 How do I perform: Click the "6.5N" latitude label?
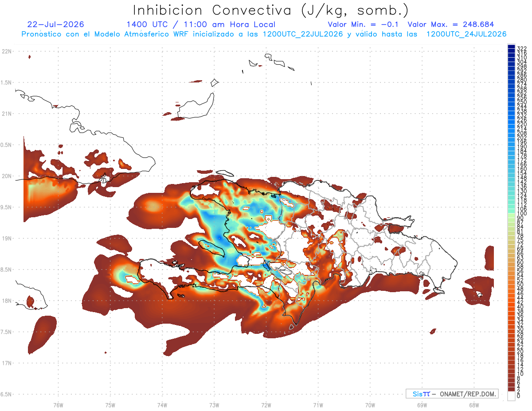(7, 395)
